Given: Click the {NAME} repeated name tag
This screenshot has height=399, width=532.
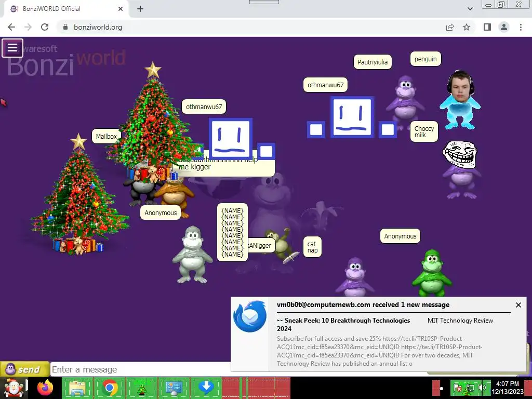Looking at the screenshot, I should pos(232,232).
